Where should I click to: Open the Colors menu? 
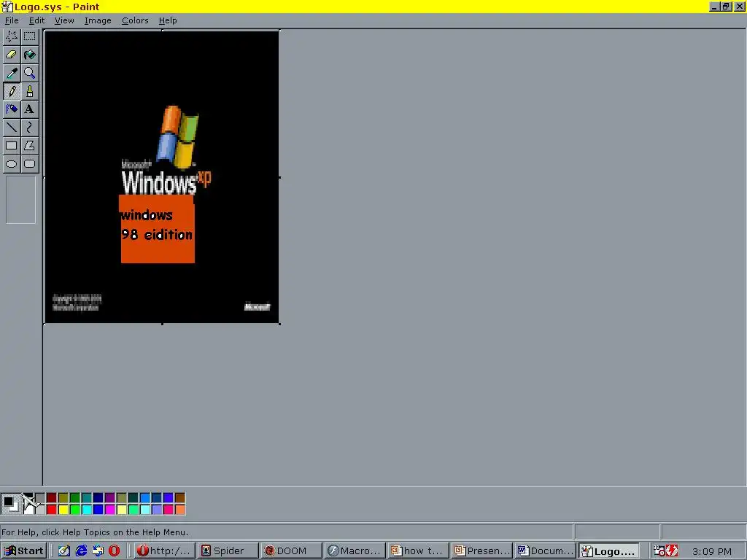pyautogui.click(x=135, y=20)
